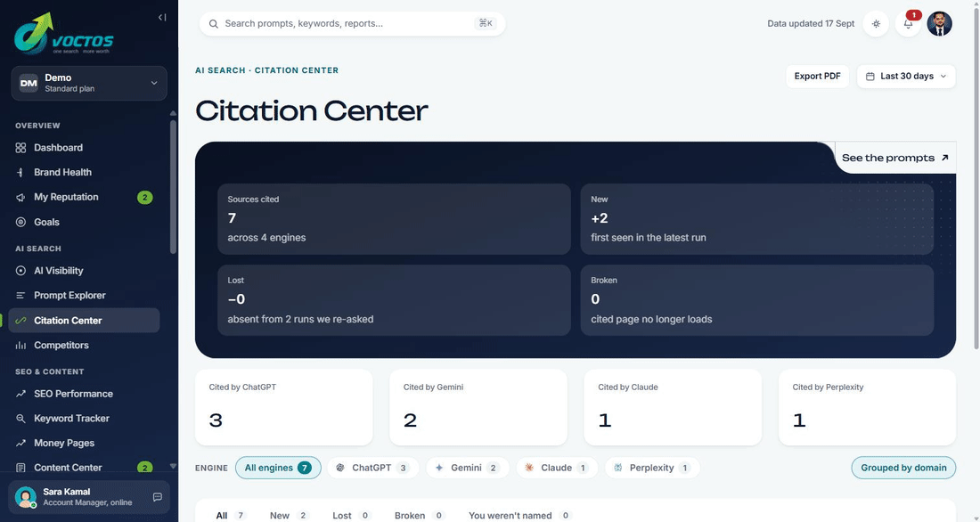This screenshot has width=980, height=522.
Task: Open the Cited by Perplexity card
Action: pos(867,407)
